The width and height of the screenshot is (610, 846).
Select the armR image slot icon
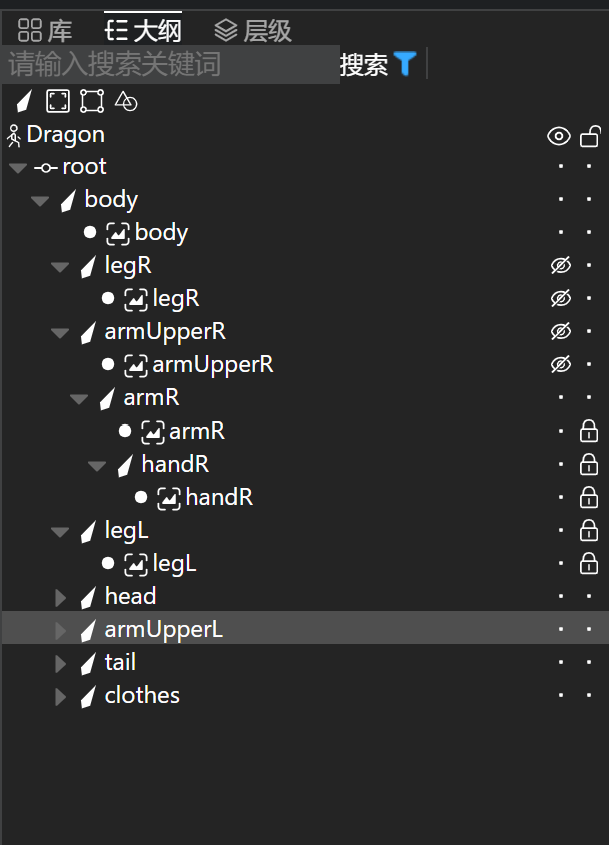pos(153,432)
